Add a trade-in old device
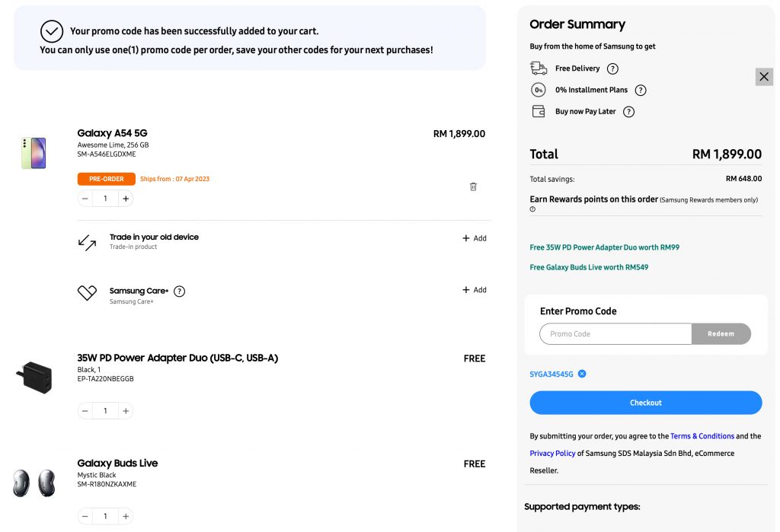 point(474,238)
